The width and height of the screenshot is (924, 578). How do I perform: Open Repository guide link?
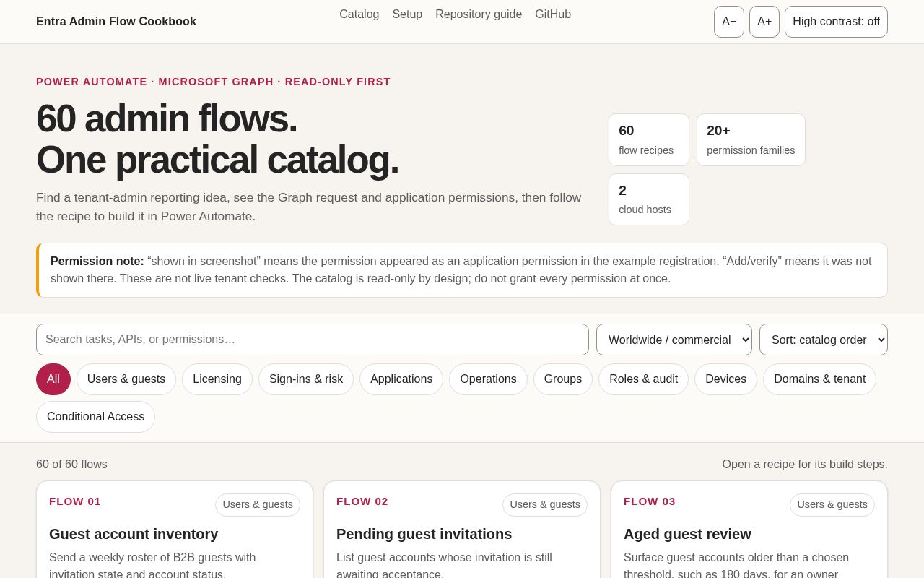(x=479, y=14)
